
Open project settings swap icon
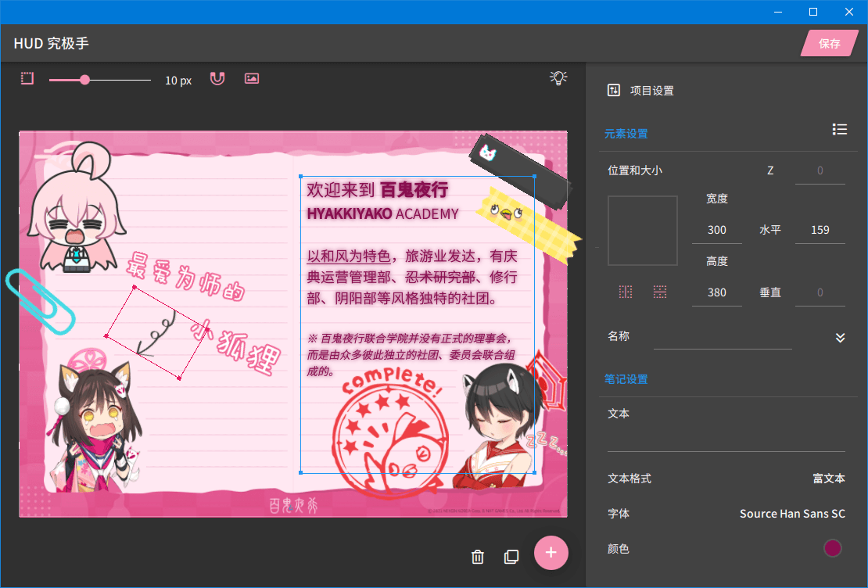[613, 90]
